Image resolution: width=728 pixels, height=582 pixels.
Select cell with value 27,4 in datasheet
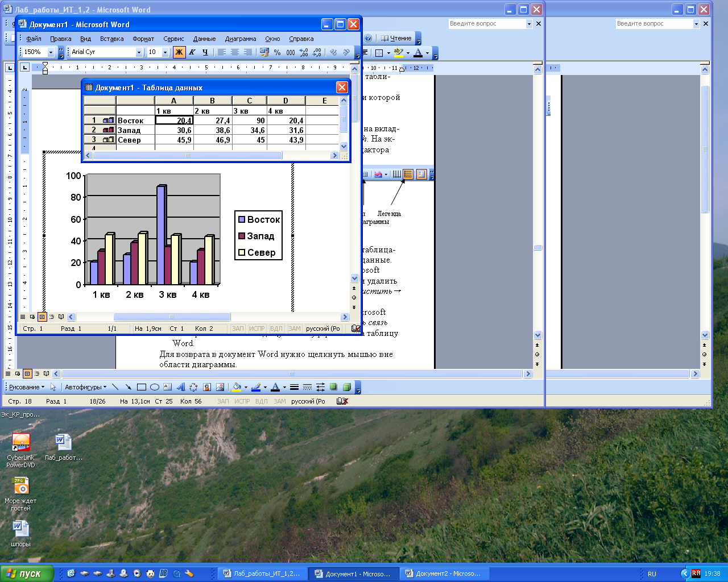tap(213, 120)
